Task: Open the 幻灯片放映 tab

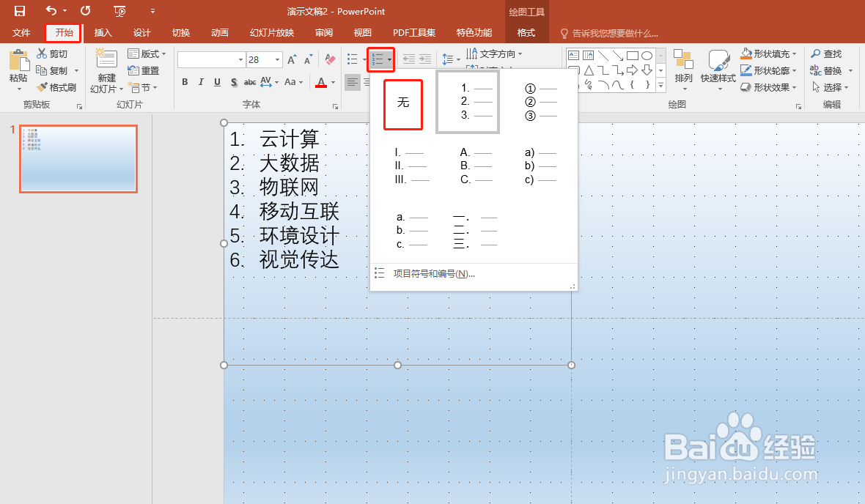Action: [272, 32]
